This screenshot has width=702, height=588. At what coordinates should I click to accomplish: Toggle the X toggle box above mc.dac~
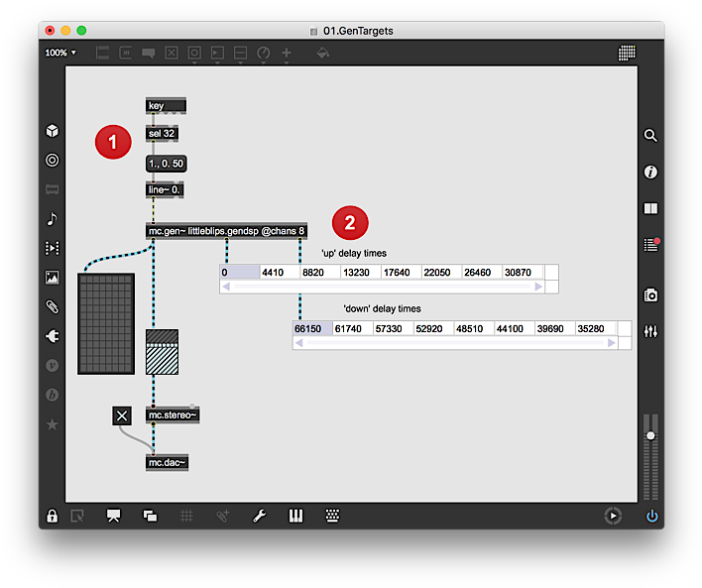click(x=122, y=415)
